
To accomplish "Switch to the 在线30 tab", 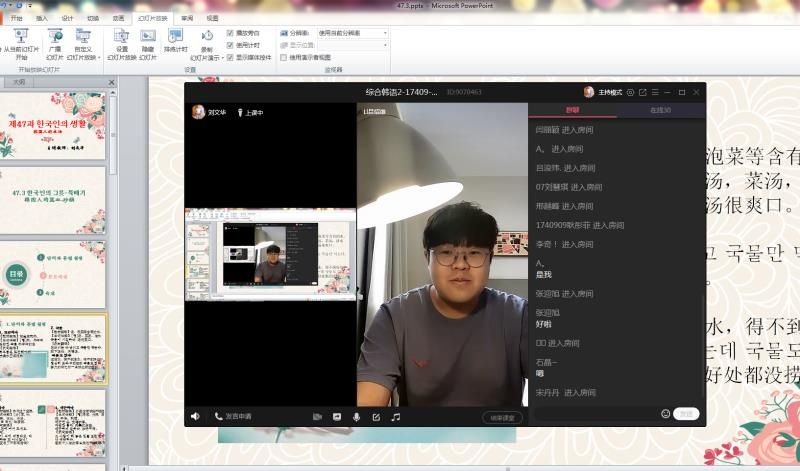I will click(660, 110).
